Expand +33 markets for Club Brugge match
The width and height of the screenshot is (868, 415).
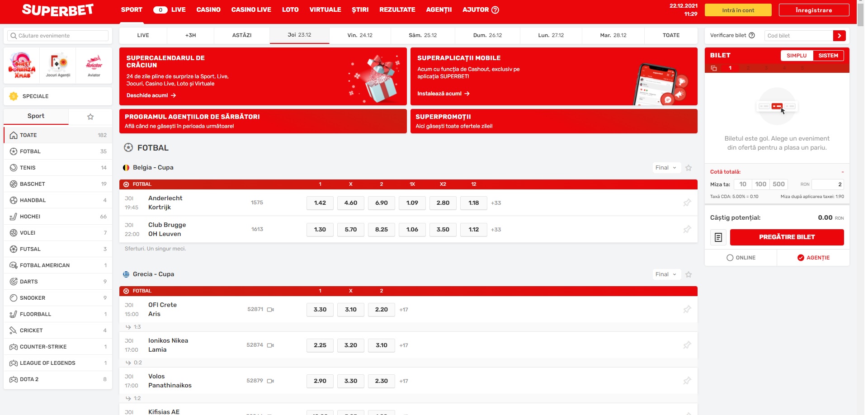coord(496,230)
